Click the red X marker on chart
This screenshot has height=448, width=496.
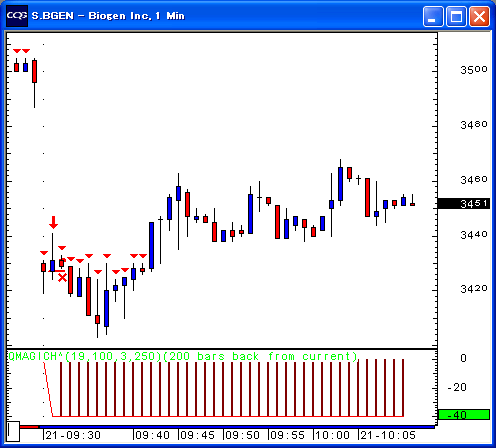[x=62, y=277]
